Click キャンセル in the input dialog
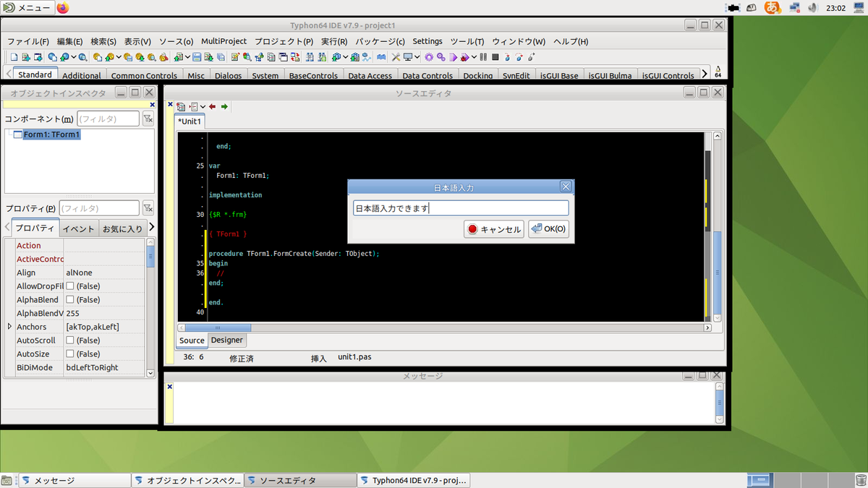This screenshot has height=488, width=868. click(x=495, y=229)
